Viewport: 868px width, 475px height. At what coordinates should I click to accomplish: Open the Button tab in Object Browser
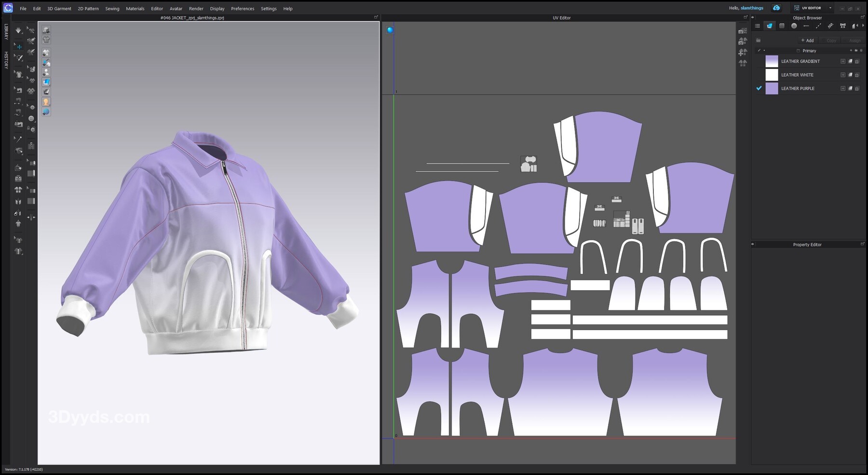point(794,26)
